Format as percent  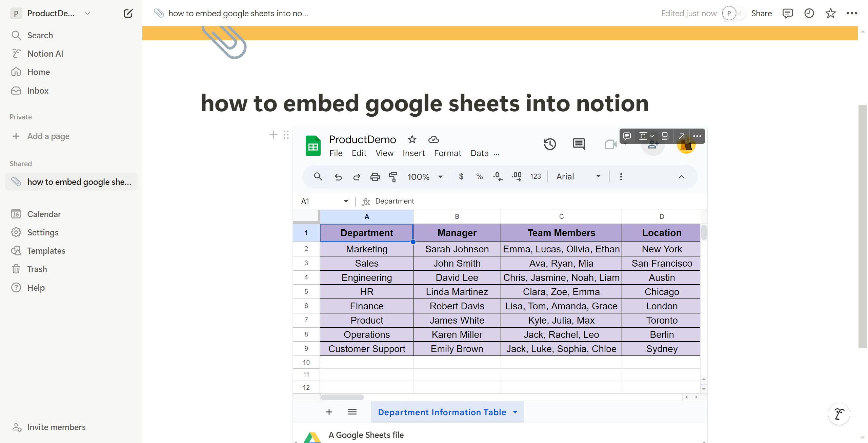click(479, 176)
